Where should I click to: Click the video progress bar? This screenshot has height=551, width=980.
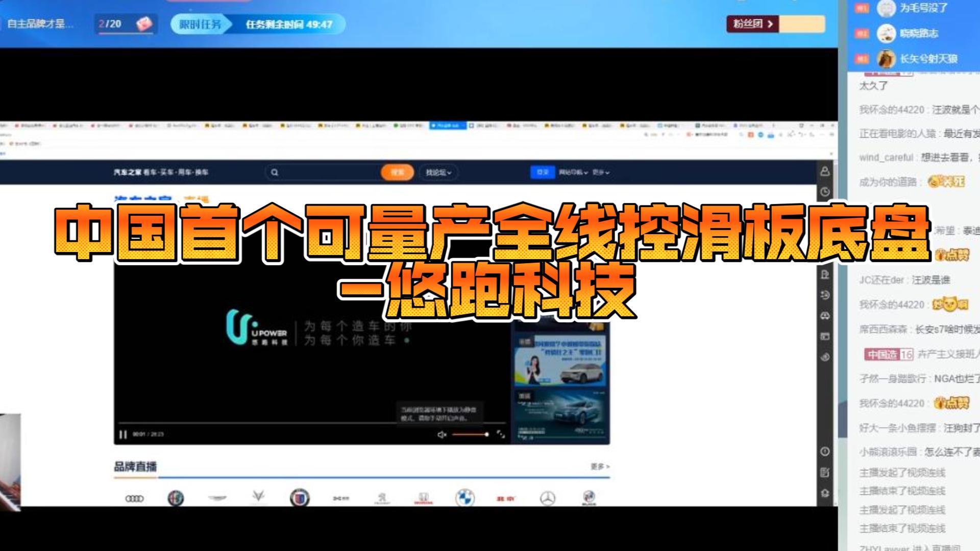pos(312,423)
